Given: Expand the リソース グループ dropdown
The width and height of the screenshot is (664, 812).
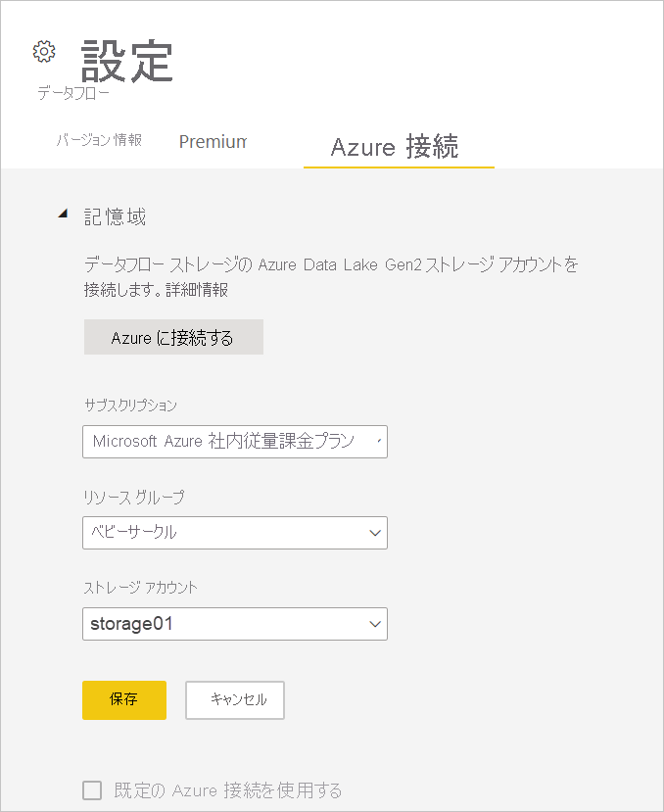Looking at the screenshot, I should [235, 533].
